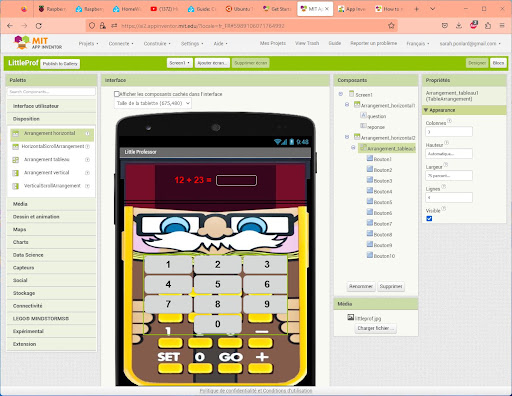The image size is (512, 396).
Task: Select the question label icon in tree
Action: click(x=363, y=115)
